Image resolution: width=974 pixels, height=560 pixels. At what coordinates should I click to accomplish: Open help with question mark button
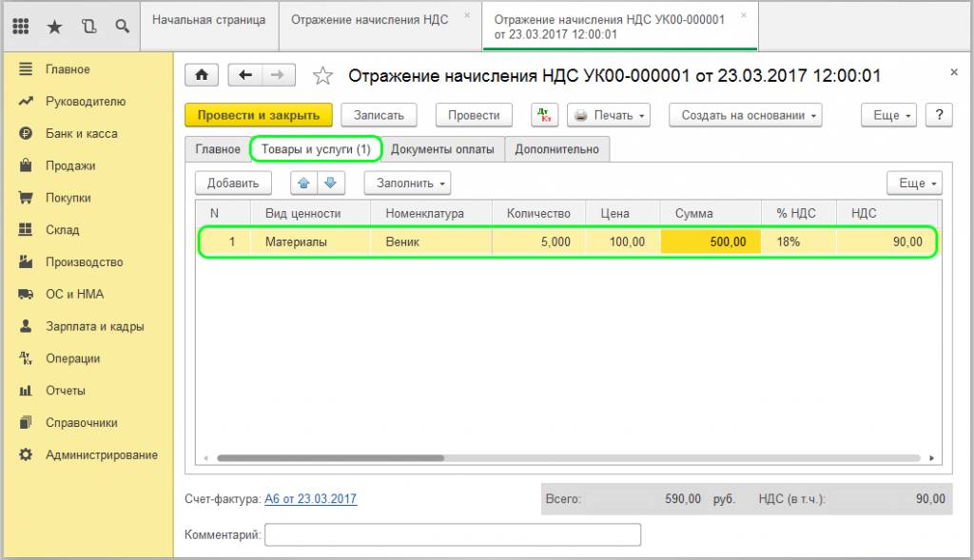[939, 115]
